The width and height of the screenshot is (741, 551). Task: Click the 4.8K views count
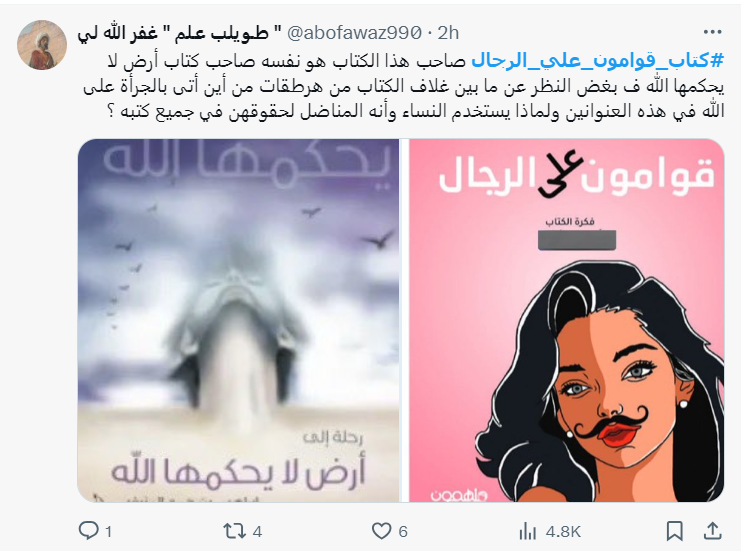coord(563,532)
